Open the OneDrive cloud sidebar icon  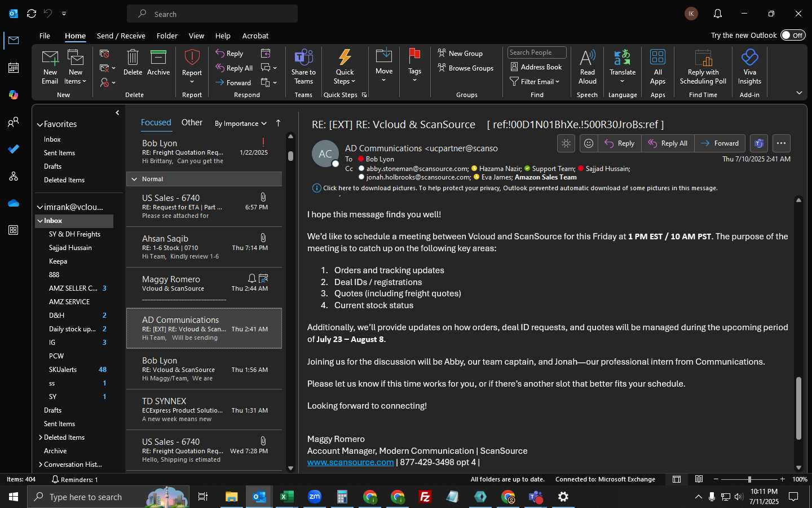click(14, 203)
